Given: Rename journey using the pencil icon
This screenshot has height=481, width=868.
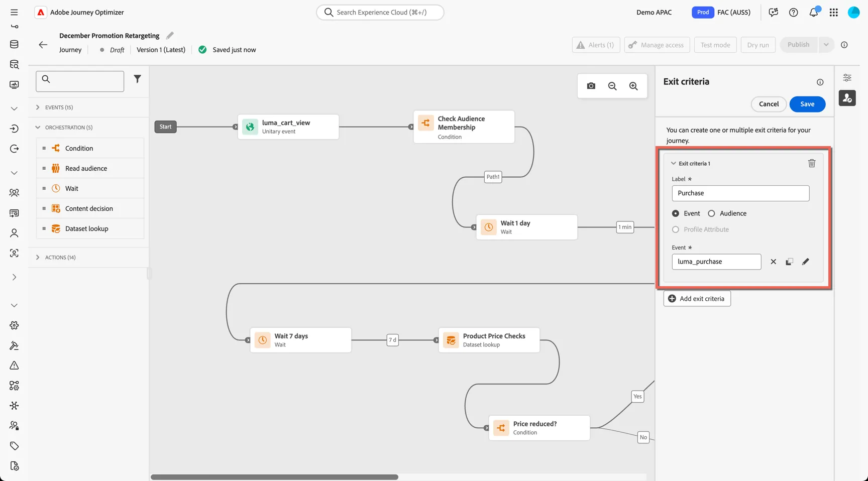Looking at the screenshot, I should coord(170,36).
